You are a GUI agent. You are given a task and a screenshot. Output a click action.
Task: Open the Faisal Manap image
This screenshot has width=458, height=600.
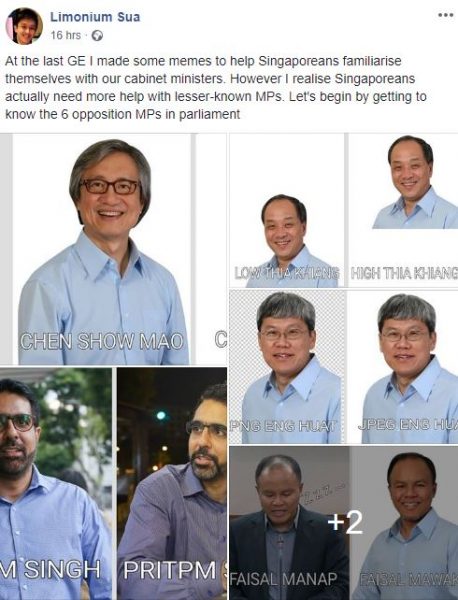(289, 523)
